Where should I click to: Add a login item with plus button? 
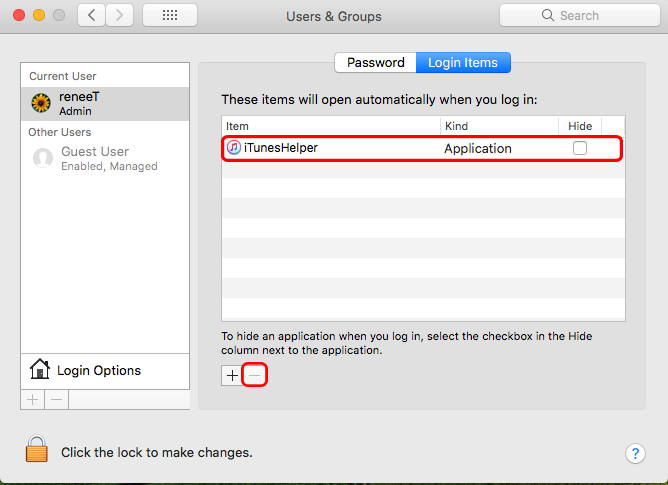pos(232,375)
